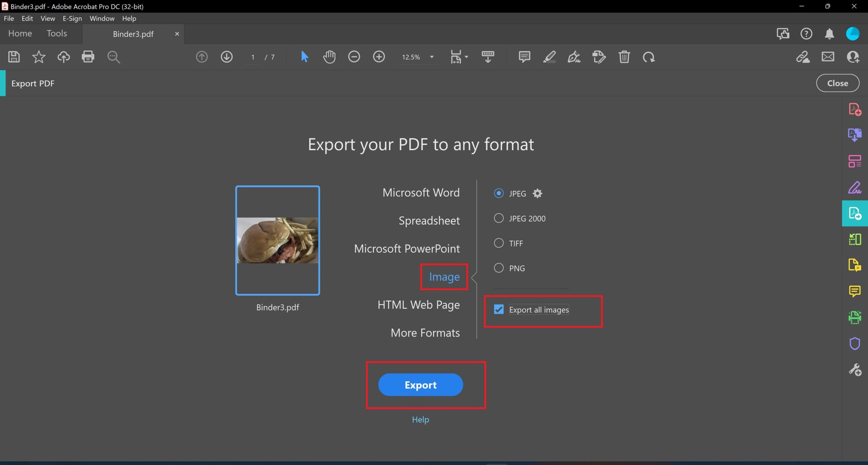Choose Microsoft PowerPoint export format

tap(407, 249)
